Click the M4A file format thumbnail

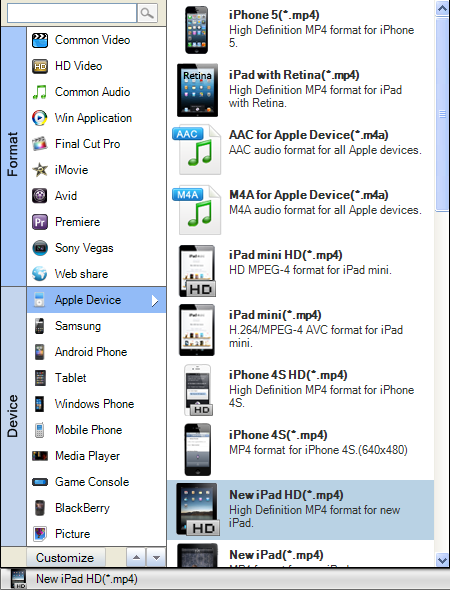coord(196,210)
